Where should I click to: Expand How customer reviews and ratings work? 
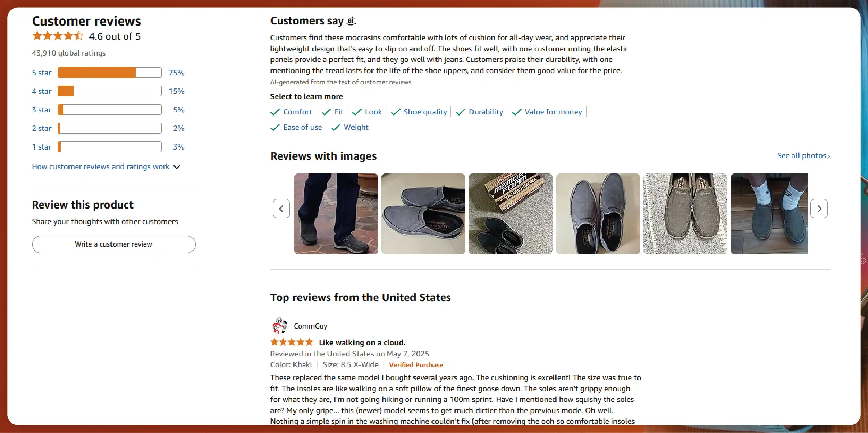(106, 167)
